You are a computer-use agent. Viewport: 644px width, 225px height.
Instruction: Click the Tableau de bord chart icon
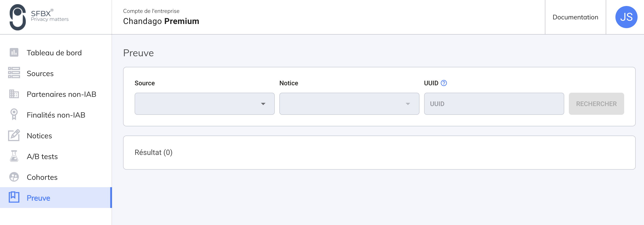tap(14, 53)
